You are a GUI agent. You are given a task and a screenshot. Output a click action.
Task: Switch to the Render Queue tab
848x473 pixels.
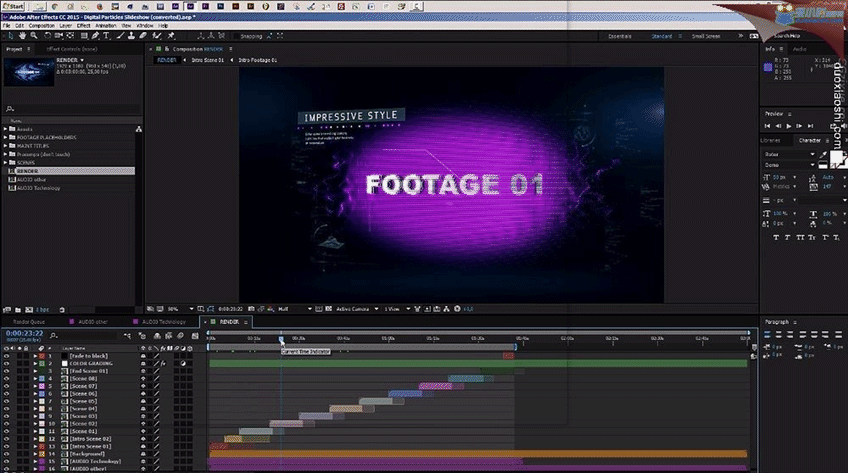click(x=29, y=322)
